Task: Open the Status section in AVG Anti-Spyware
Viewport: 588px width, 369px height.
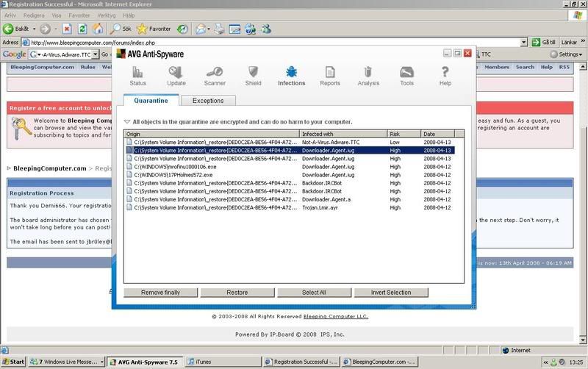Action: pos(137,76)
